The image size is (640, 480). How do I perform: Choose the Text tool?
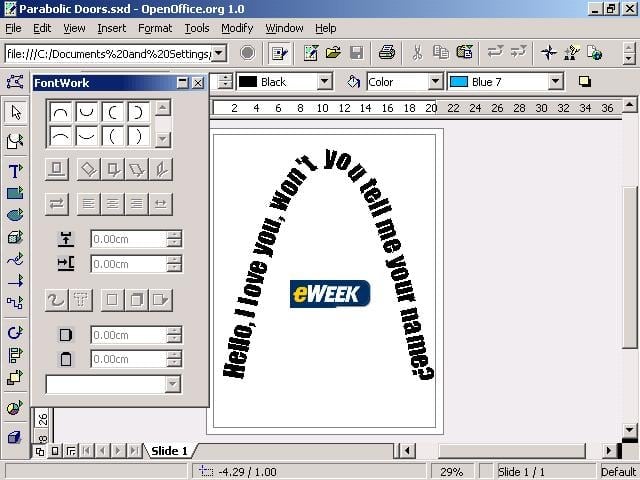point(16,171)
